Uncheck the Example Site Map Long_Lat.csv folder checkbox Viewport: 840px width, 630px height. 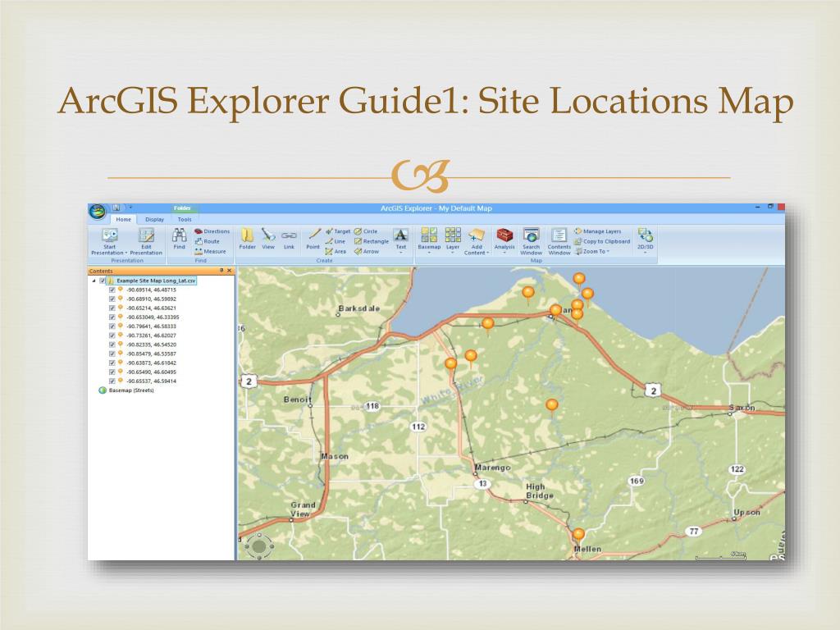[x=103, y=281]
